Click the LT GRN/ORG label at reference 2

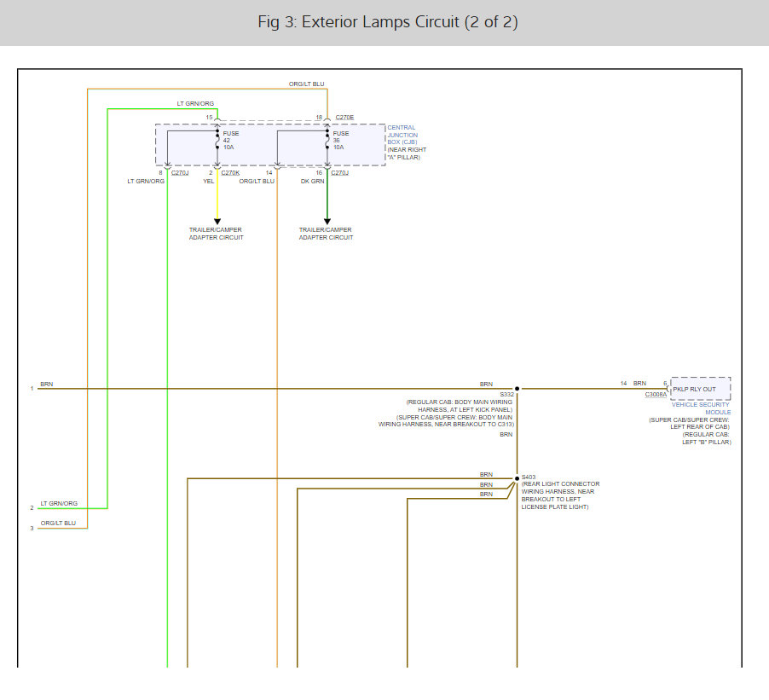click(59, 503)
